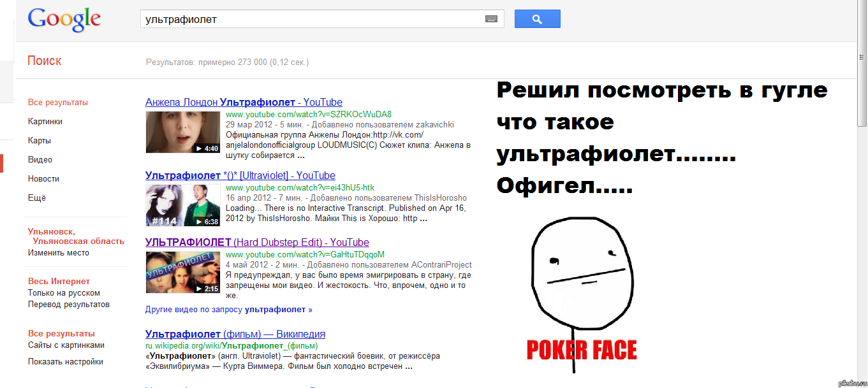This screenshot has width=868, height=388.
Task: Choose Сайты с картинками option
Action: tap(66, 345)
